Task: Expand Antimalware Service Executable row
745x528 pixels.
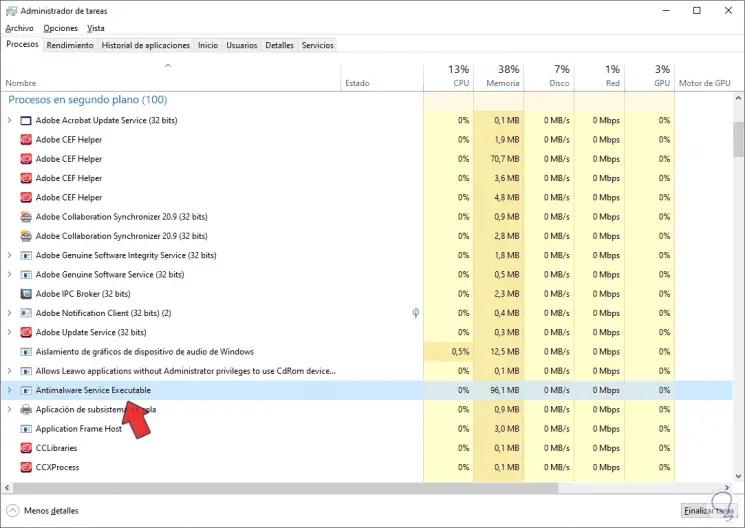Action: [x=9, y=390]
